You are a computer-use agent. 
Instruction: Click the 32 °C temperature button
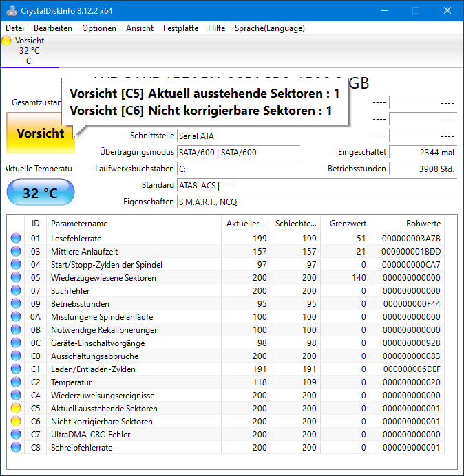click(x=41, y=193)
